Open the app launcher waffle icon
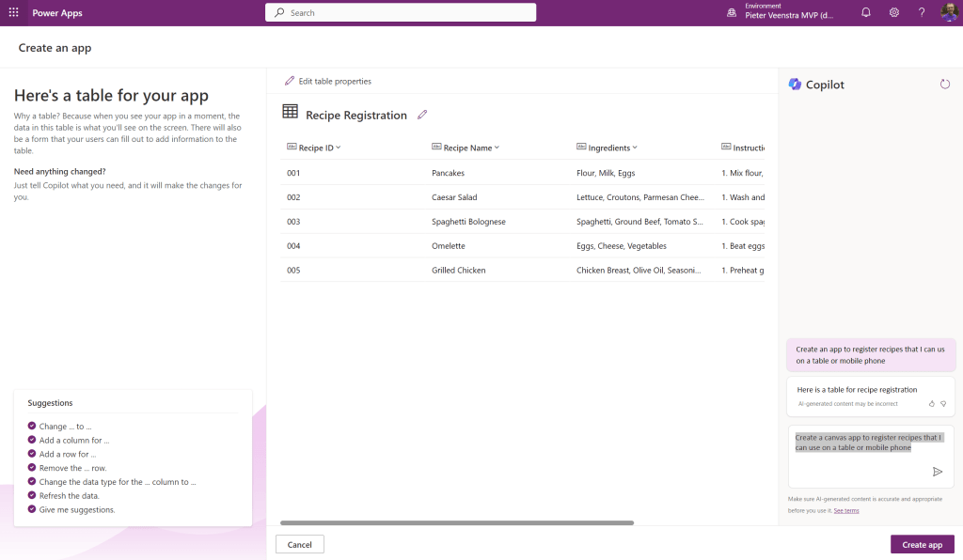 coord(13,12)
